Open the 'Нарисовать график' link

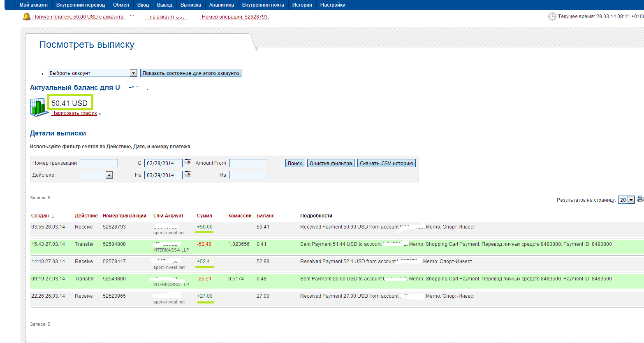click(74, 113)
